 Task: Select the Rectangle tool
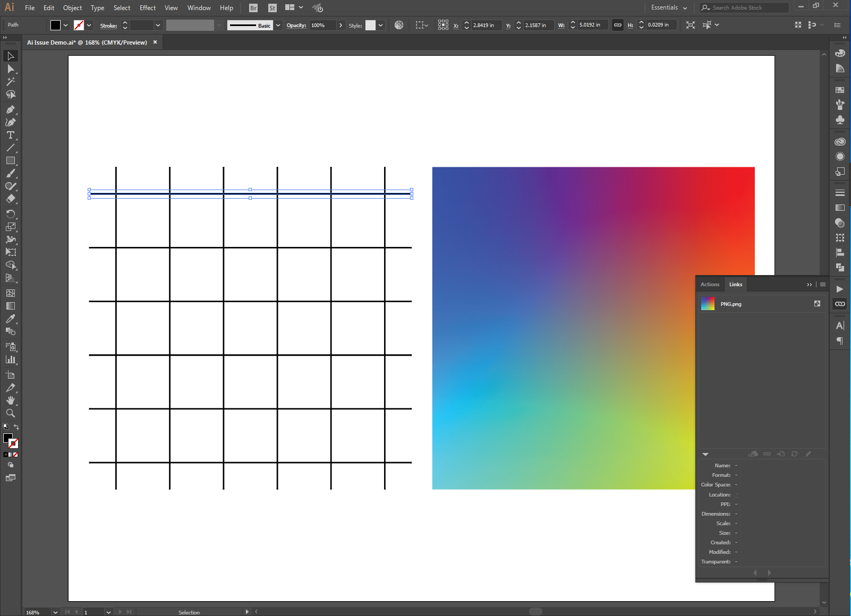11,160
